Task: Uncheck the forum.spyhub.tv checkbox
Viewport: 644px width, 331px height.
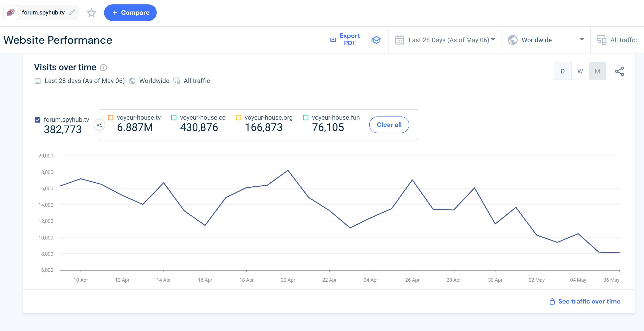Action: (38, 120)
